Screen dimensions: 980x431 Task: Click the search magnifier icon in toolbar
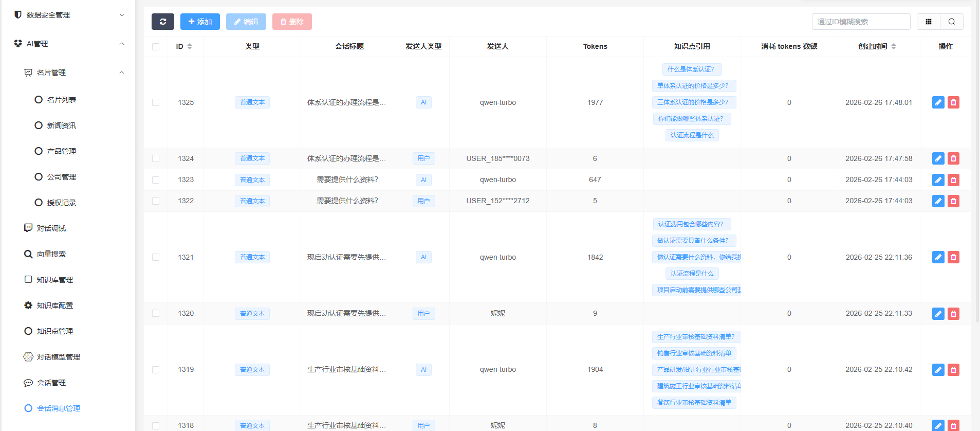point(951,22)
